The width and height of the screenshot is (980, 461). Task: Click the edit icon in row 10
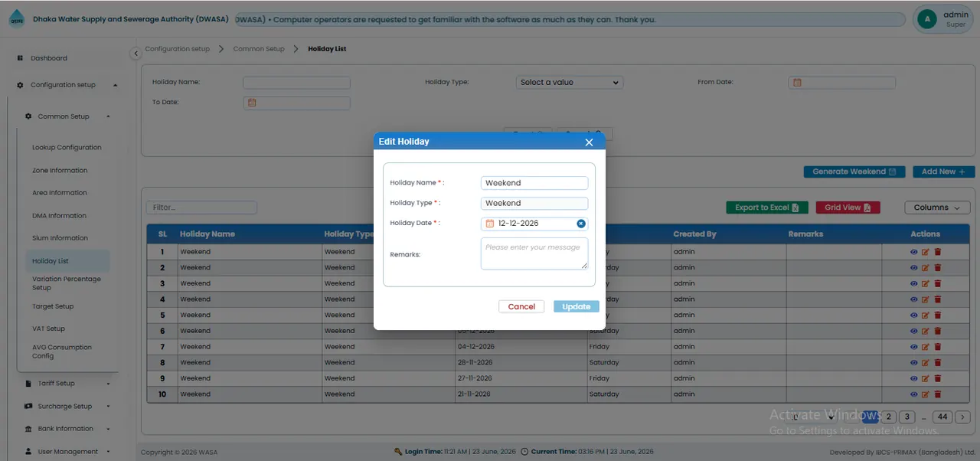[926, 394]
